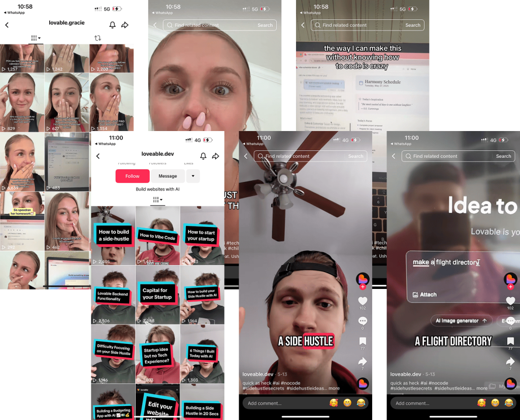Open the dropdown arrow next to Message button
This screenshot has height=420, width=520.
pos(193,176)
